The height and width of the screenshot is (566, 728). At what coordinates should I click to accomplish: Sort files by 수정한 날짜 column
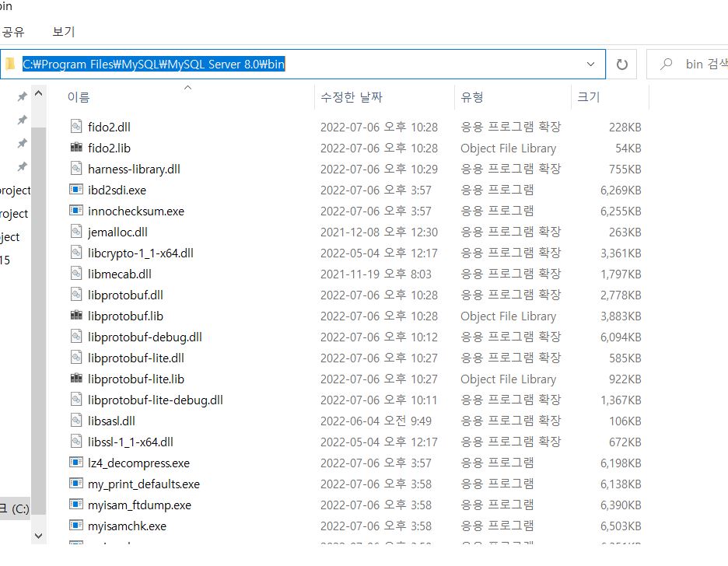pos(352,97)
